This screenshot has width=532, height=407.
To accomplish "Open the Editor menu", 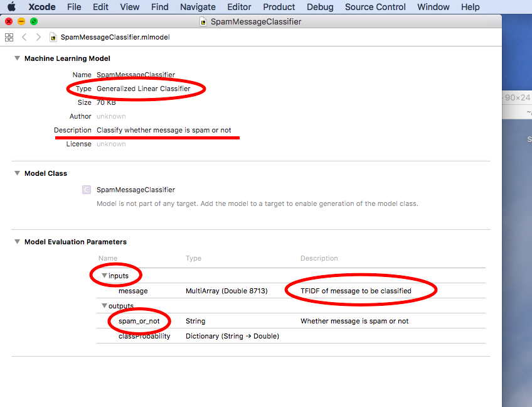I will pyautogui.click(x=239, y=7).
